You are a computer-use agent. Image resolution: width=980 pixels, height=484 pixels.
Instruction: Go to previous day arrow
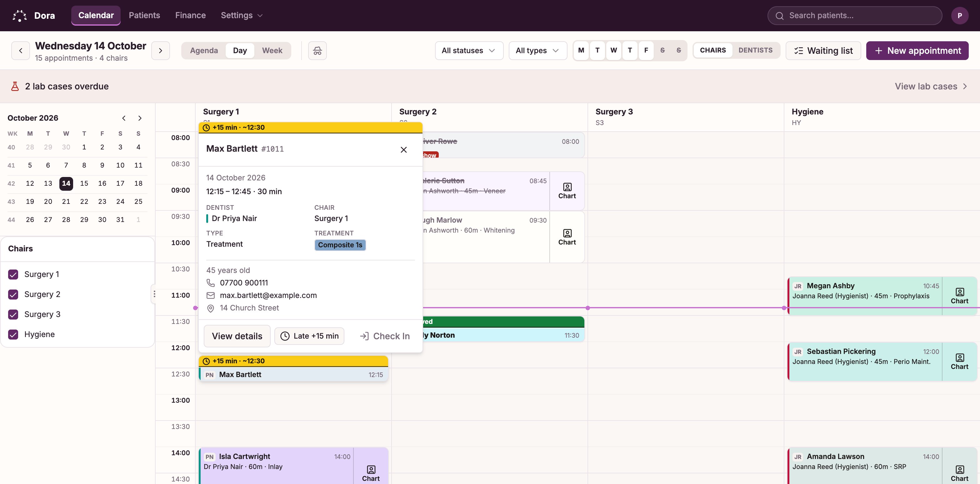[21, 51]
